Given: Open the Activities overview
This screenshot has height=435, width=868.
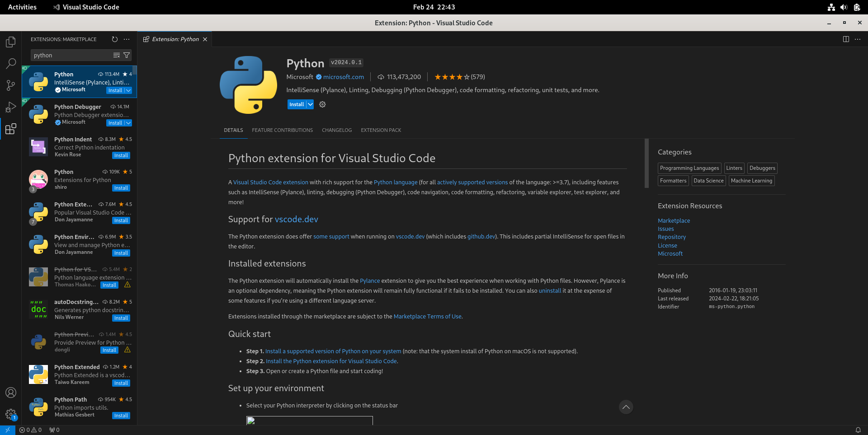Looking at the screenshot, I should coord(22,7).
